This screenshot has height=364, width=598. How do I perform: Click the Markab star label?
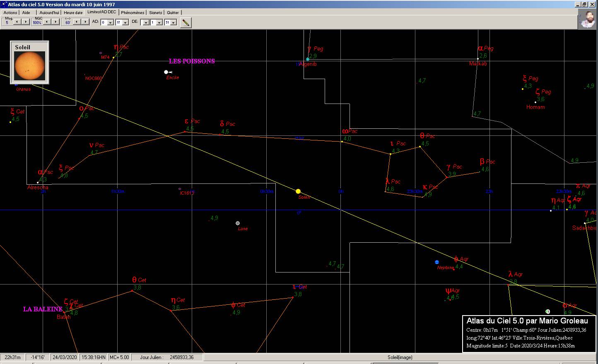478,64
